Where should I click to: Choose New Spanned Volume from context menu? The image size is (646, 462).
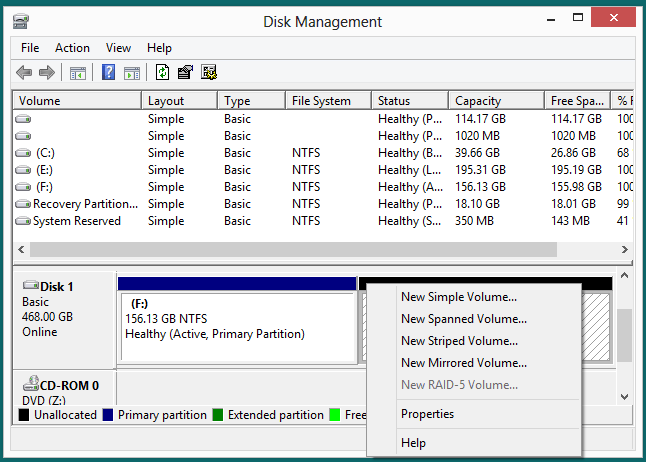point(474,319)
